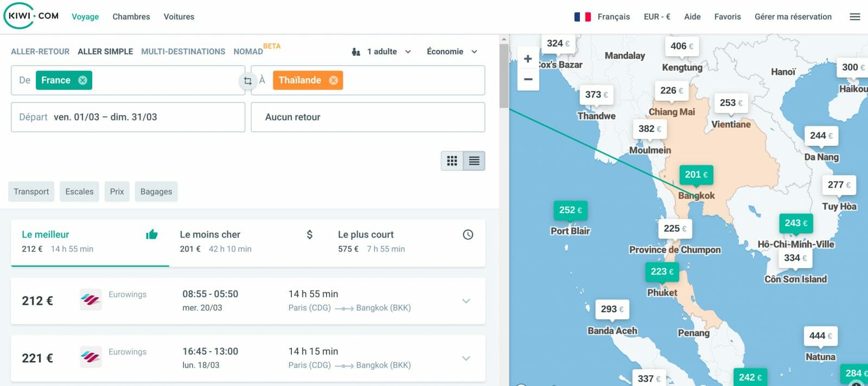Click the 223 € Phuket price marker
The image size is (868, 386).
[x=662, y=272]
